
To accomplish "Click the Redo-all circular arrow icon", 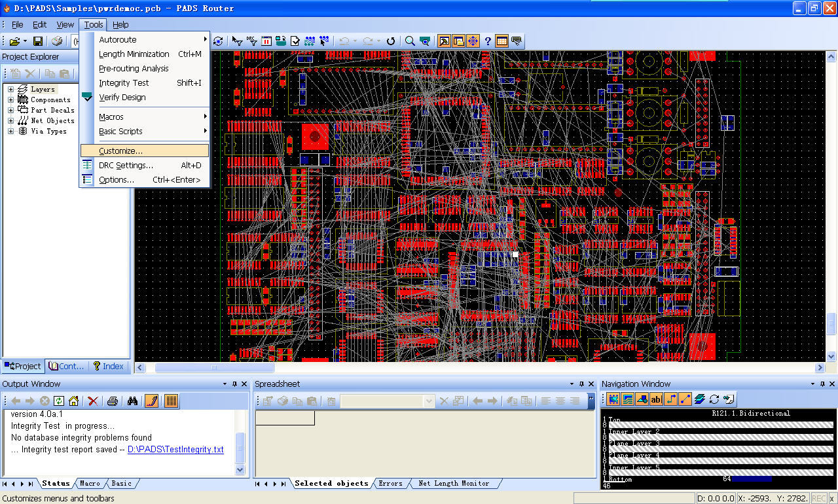I will pos(391,41).
